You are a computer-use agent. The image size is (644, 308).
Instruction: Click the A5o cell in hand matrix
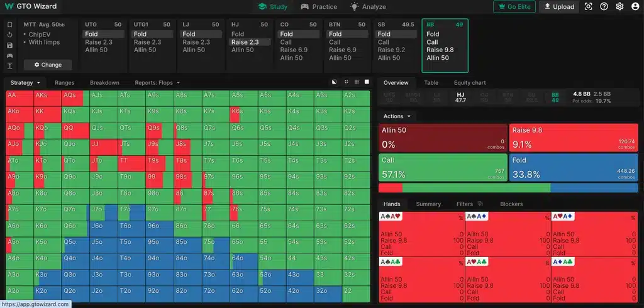click(19, 245)
